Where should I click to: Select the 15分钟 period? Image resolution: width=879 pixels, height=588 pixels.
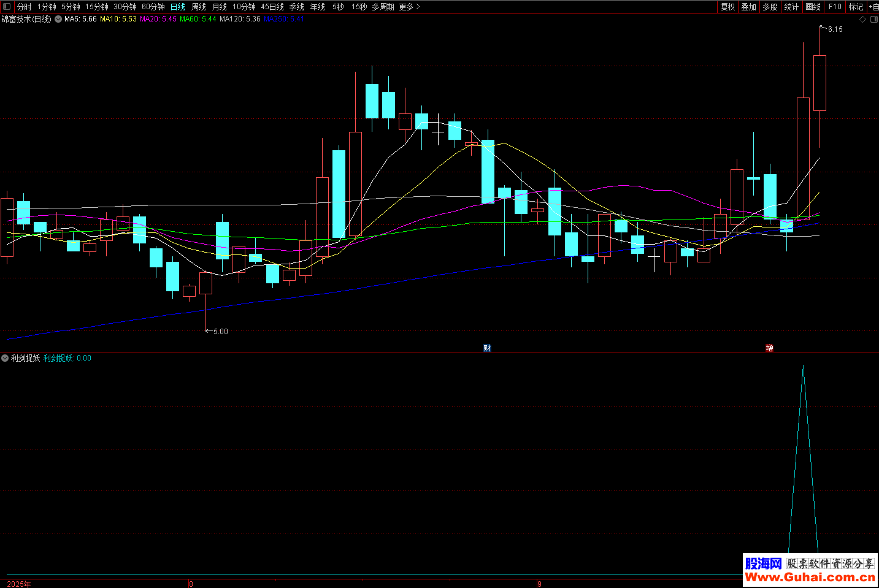[x=96, y=7]
